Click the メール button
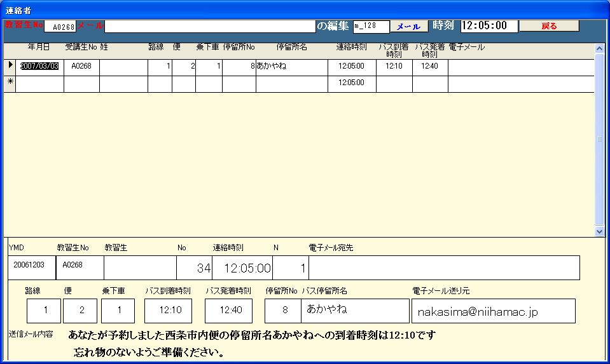610x364 pixels. tap(408, 27)
